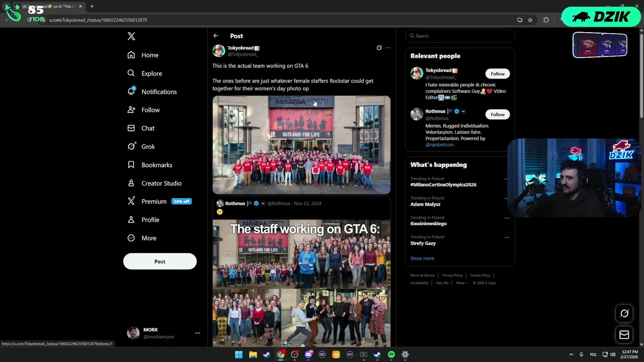Image resolution: width=644 pixels, height=362 pixels.
Task: Click the 50% off badge
Action: pyautogui.click(x=181, y=202)
